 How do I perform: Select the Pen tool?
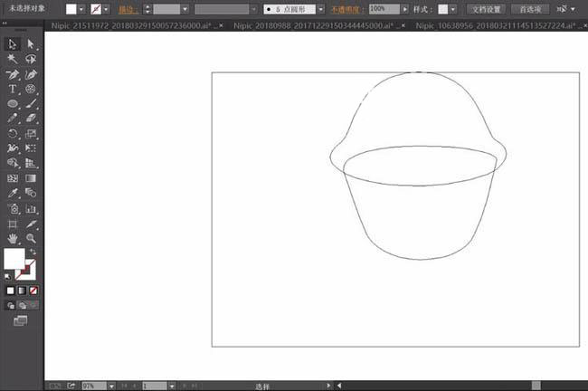pyautogui.click(x=13, y=73)
